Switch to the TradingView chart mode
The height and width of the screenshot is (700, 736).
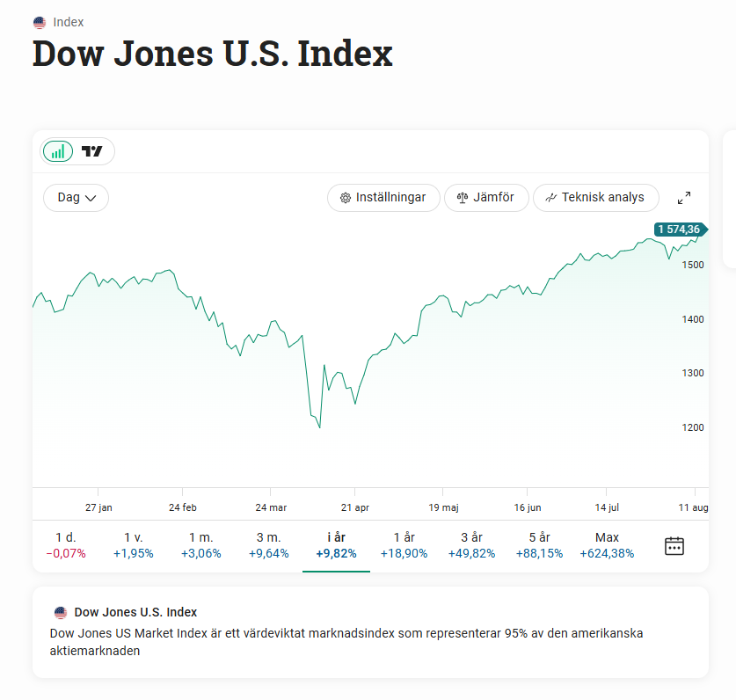click(92, 151)
